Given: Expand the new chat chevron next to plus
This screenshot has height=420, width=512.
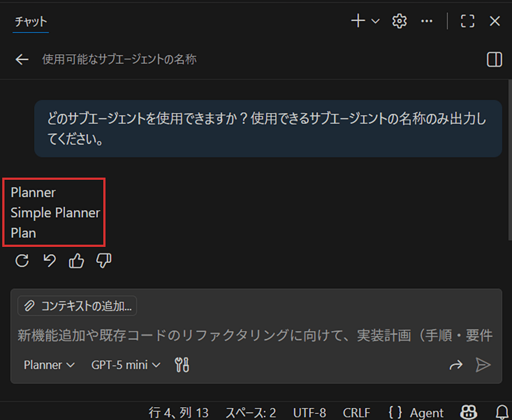Looking at the screenshot, I should point(375,21).
